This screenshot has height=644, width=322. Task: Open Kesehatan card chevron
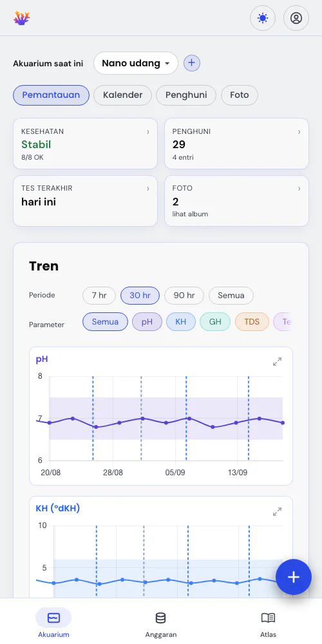click(148, 132)
